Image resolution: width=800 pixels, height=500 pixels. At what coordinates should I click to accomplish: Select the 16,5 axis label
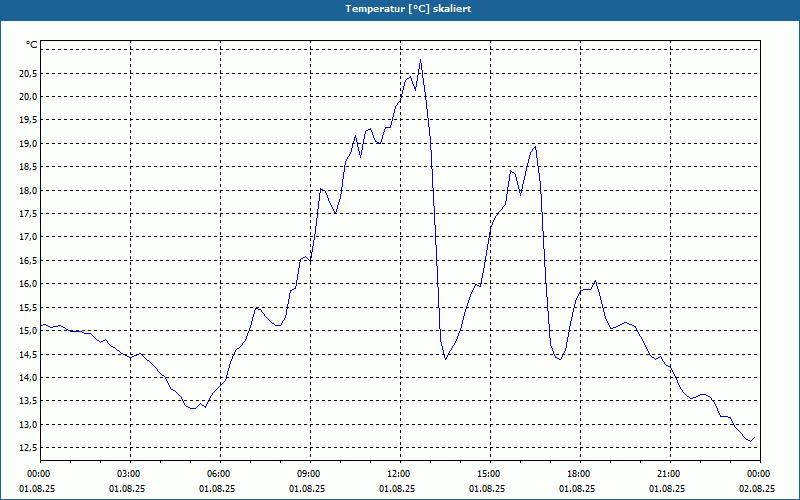pyautogui.click(x=28, y=261)
